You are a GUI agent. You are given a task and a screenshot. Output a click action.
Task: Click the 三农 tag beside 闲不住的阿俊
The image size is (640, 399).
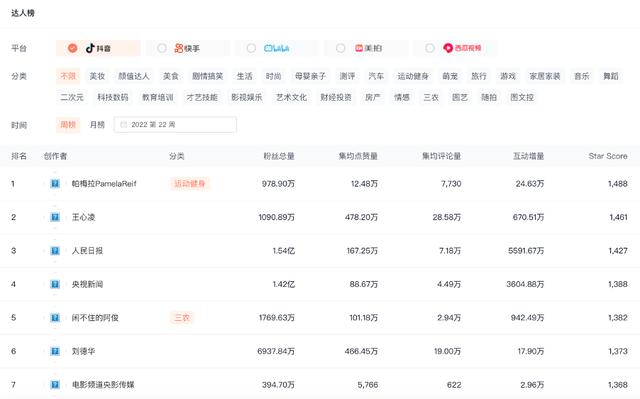(182, 317)
